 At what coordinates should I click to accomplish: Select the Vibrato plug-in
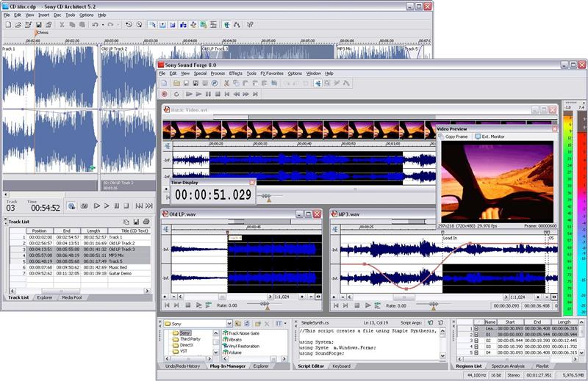click(x=232, y=340)
